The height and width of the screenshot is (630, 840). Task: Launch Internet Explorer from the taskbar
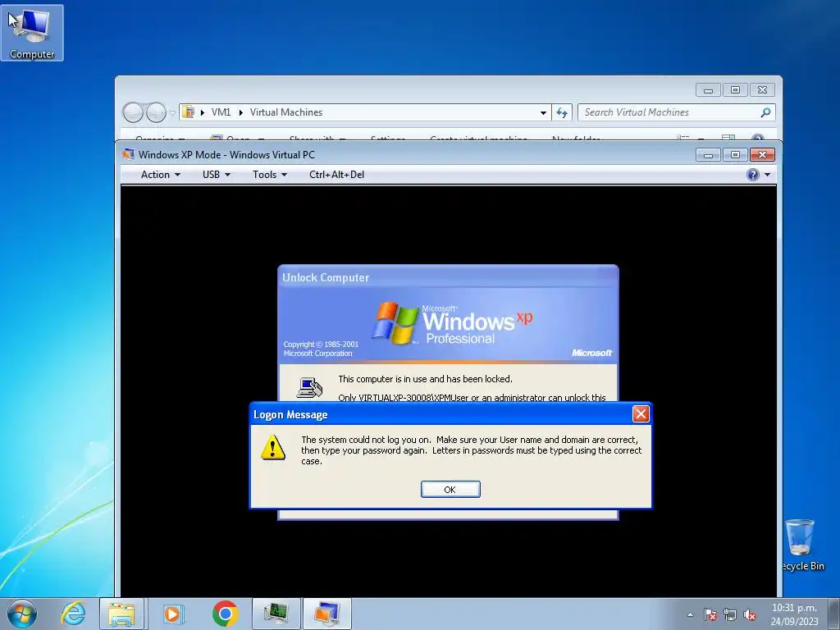(73, 614)
